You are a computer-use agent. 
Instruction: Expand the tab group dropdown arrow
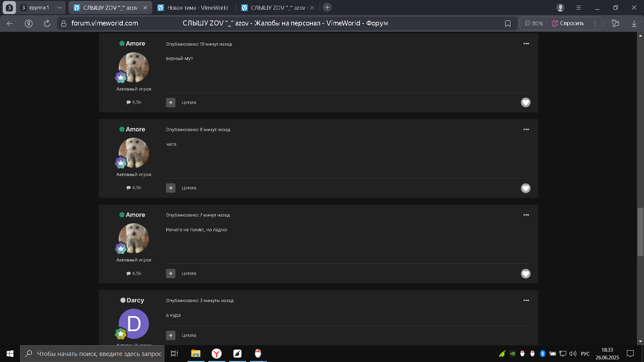point(59,8)
